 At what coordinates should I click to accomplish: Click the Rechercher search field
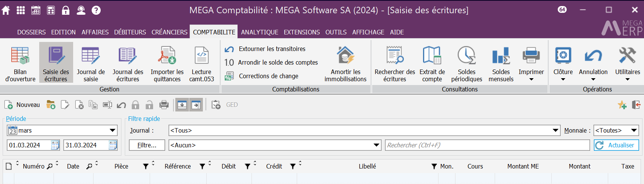pyautogui.click(x=487, y=145)
